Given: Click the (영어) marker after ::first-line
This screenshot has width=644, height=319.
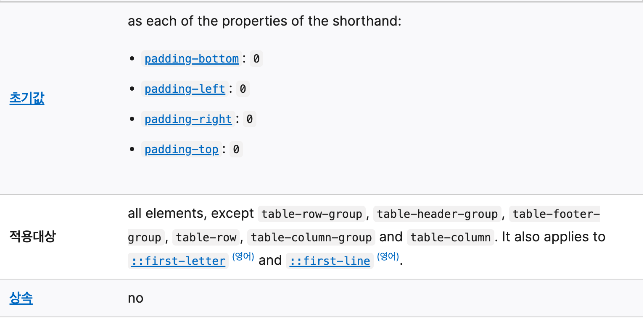Looking at the screenshot, I should pyautogui.click(x=388, y=257).
